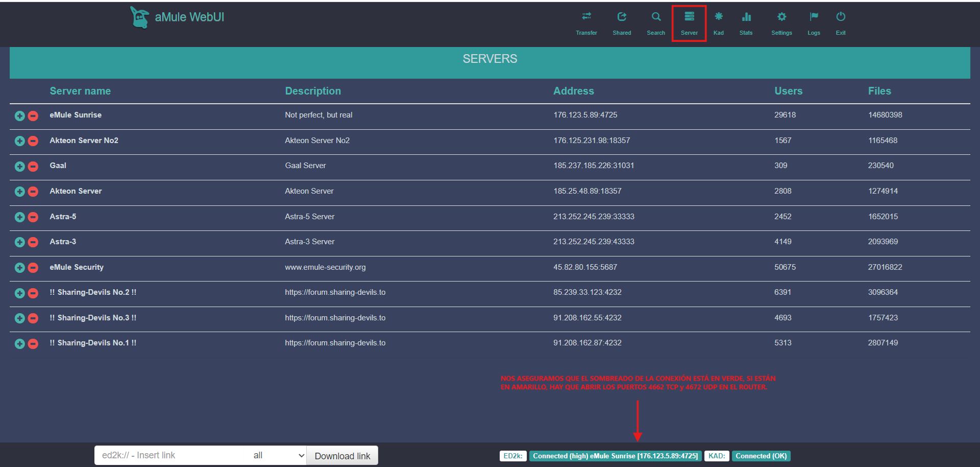Connect to Akteon Server plus icon

tap(20, 192)
